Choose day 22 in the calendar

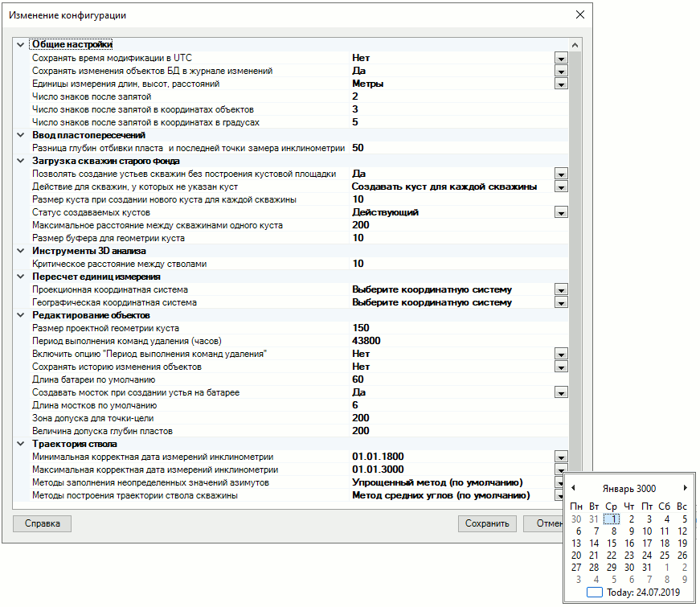click(612, 556)
